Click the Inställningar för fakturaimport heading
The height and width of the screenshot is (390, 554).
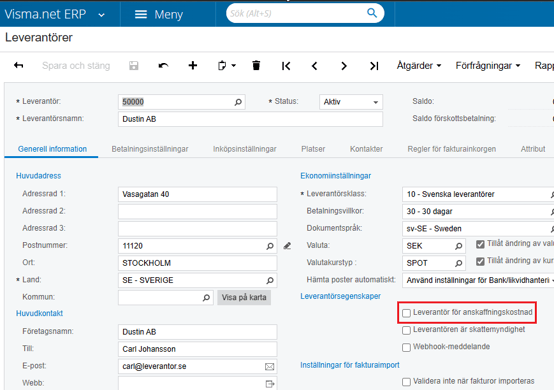pyautogui.click(x=350, y=365)
